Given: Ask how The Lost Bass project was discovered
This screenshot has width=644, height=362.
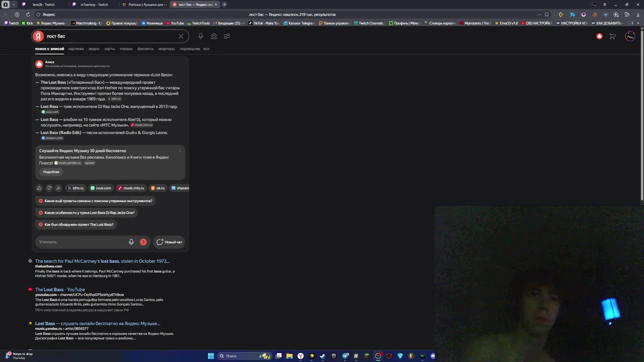Looking at the screenshot, I should [x=76, y=225].
